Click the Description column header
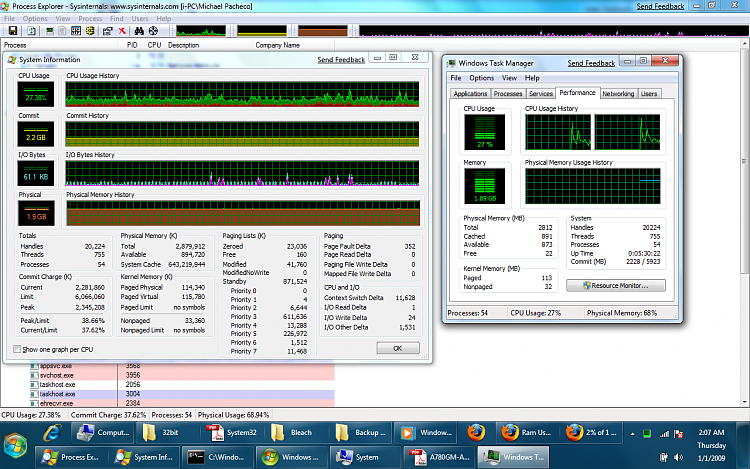Screen dimensions: 750x469 click(x=209, y=45)
